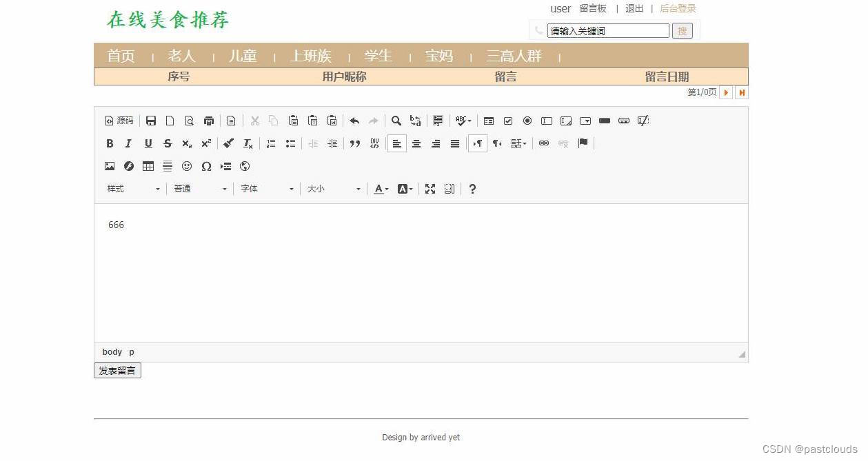Open the background color picker
This screenshot has width=868, height=461.
[405, 189]
